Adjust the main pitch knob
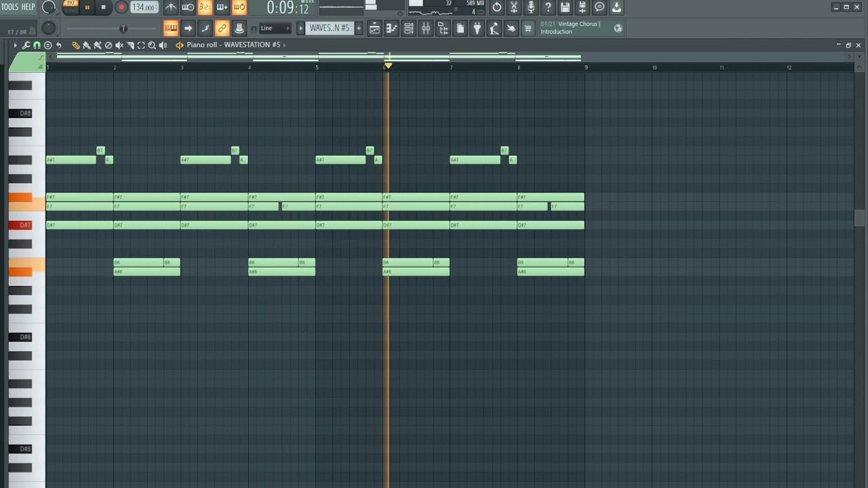The height and width of the screenshot is (488, 868). (x=48, y=28)
